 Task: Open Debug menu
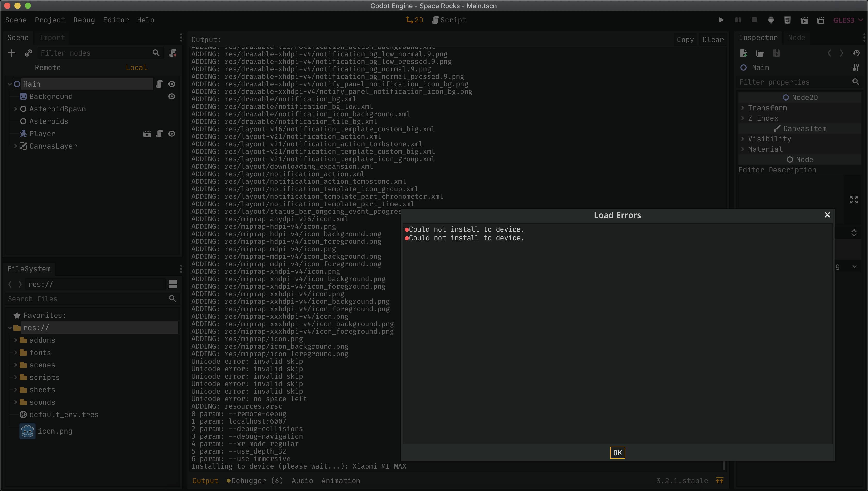click(x=84, y=20)
